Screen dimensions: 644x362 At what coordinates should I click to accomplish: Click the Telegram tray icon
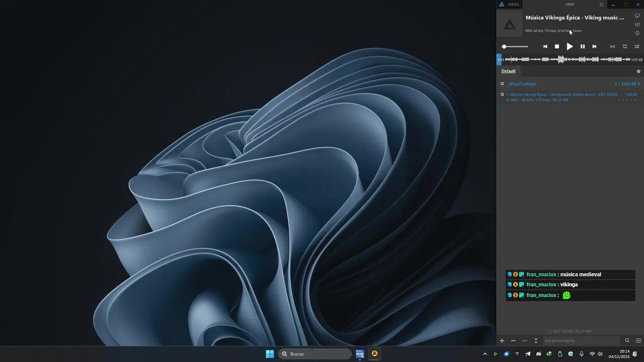[528, 354]
